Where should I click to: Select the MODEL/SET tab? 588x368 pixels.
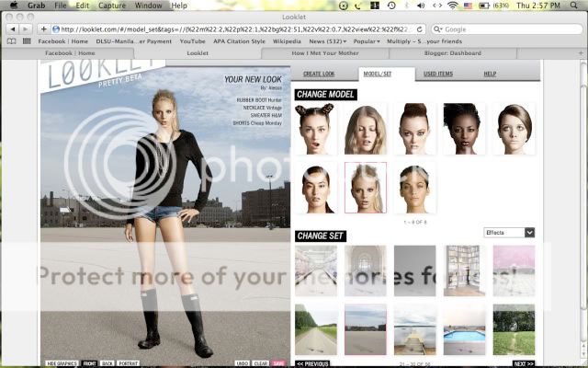coord(378,74)
